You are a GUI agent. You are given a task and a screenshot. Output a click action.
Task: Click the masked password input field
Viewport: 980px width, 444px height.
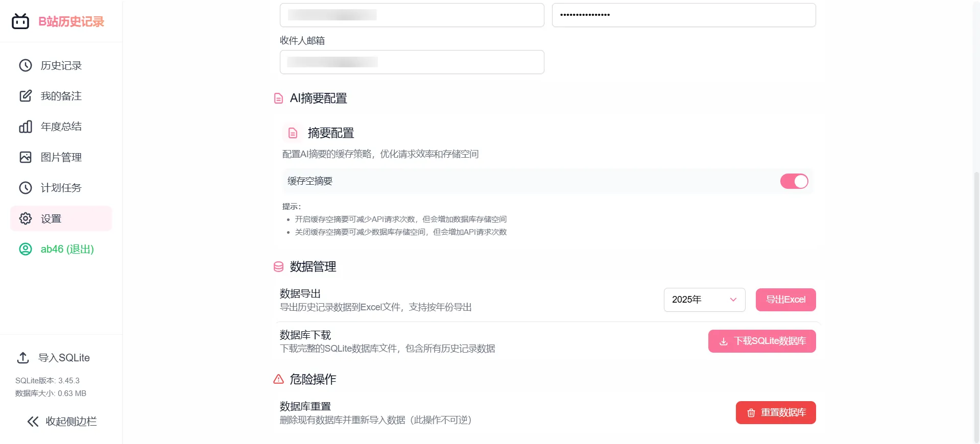coord(684,15)
